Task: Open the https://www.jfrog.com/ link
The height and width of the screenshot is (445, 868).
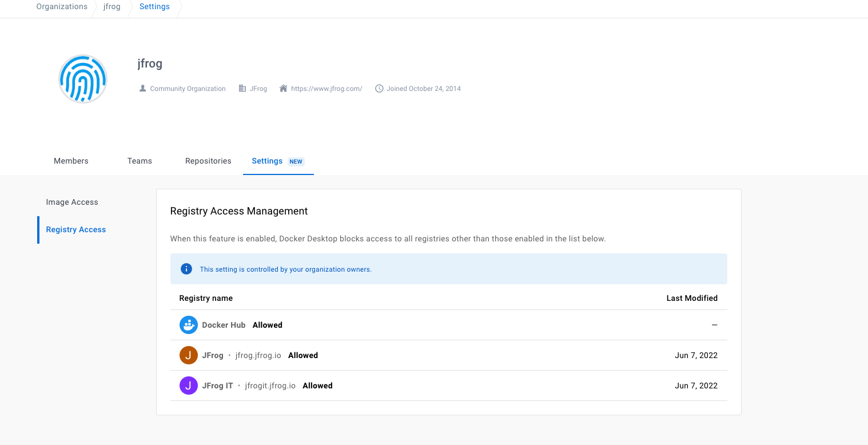Action: pyautogui.click(x=327, y=88)
